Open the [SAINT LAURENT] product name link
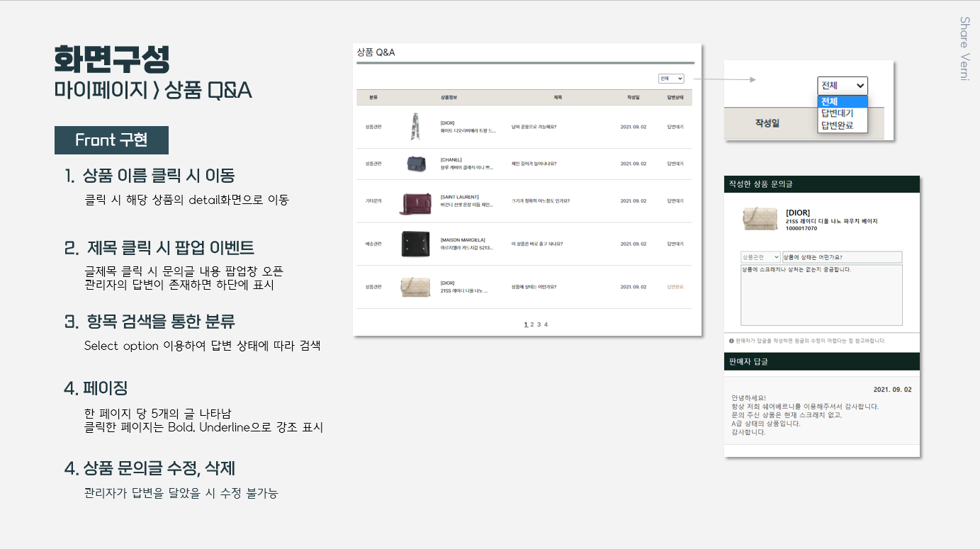 pos(459,197)
